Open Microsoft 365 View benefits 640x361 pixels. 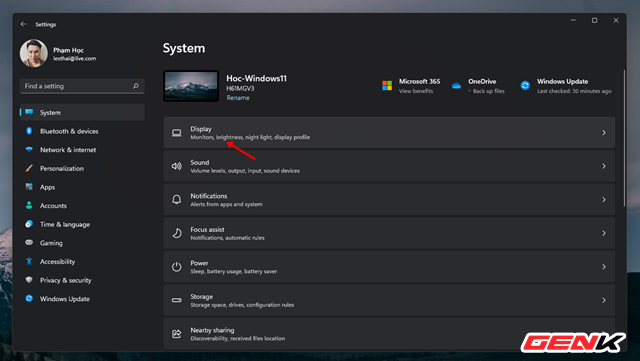click(416, 91)
